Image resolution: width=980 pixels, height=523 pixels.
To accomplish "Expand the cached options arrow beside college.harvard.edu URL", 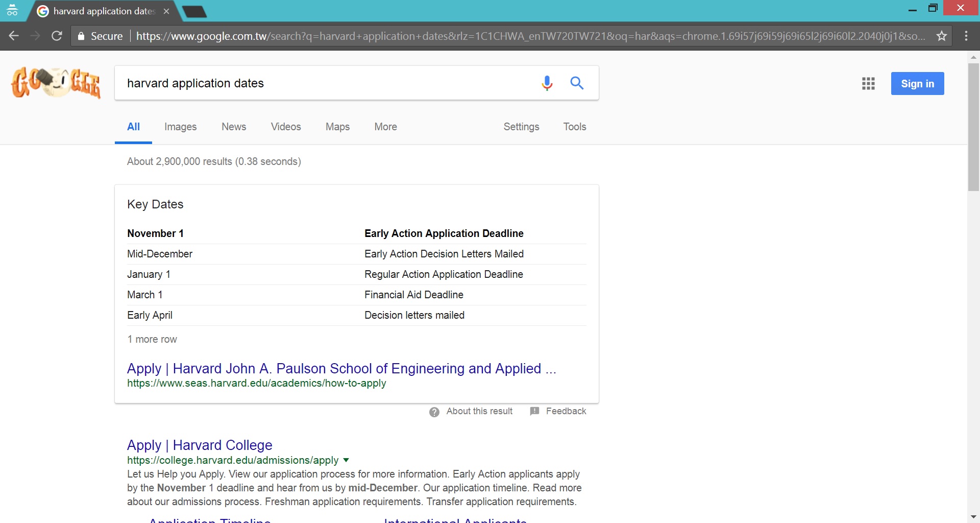I will pos(346,460).
